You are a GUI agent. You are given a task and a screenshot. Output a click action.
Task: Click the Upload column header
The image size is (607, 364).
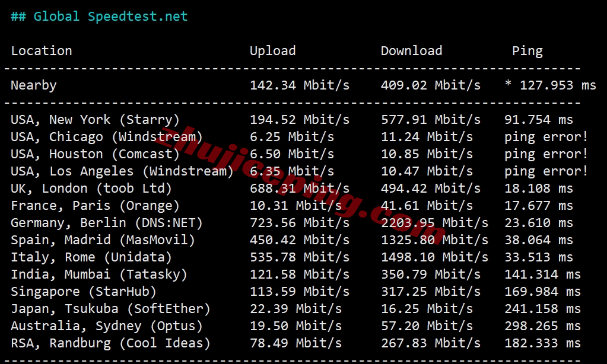272,51
